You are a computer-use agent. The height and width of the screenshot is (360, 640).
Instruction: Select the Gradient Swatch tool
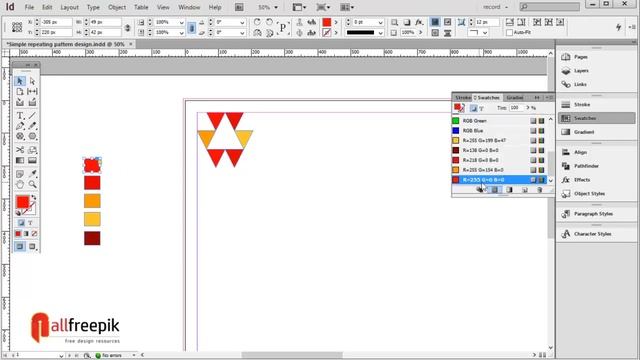pos(20,160)
